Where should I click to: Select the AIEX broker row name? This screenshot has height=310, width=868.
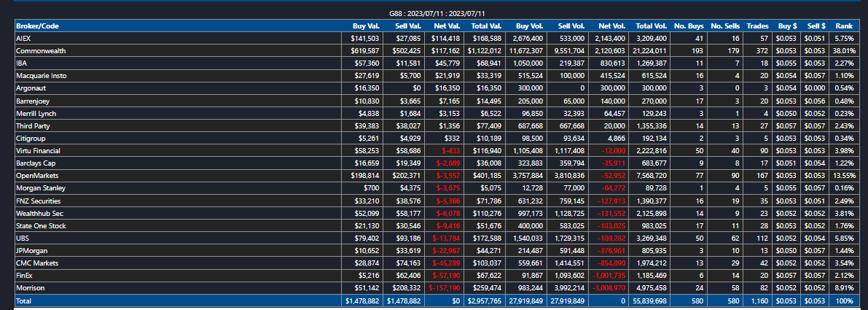coord(22,38)
